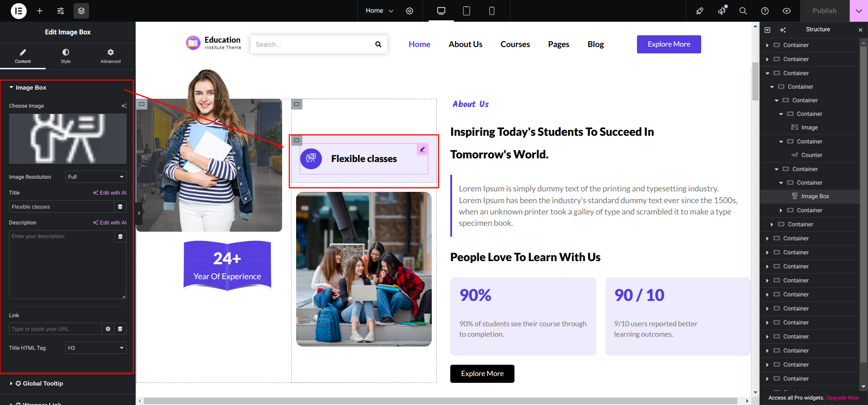Switch to desktop preview mode
The height and width of the screenshot is (405, 868).
tap(441, 11)
